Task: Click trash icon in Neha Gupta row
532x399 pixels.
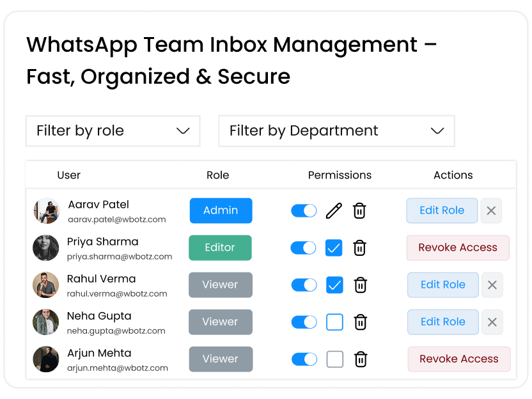Action: 361,322
